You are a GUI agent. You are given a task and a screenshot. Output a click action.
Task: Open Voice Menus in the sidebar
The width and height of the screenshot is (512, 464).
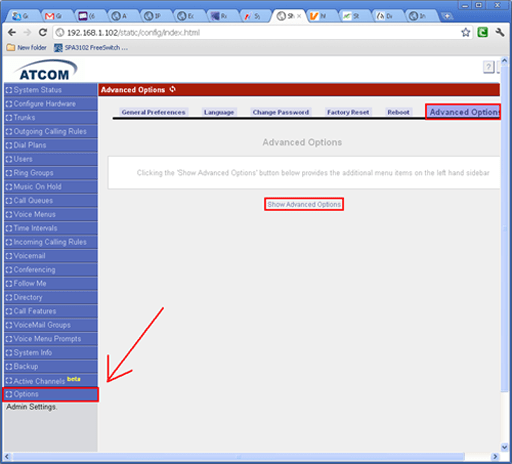[51, 214]
